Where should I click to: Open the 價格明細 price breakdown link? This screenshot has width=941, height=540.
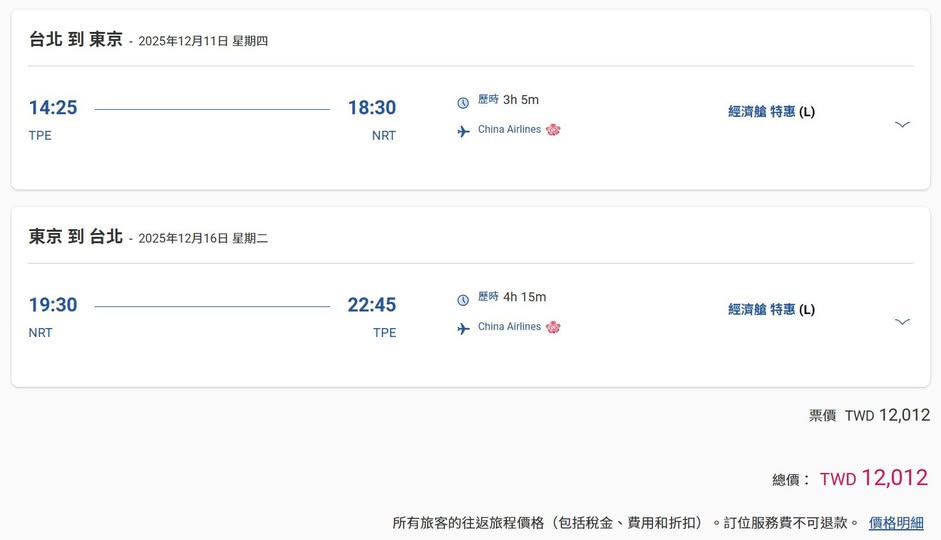point(896,523)
